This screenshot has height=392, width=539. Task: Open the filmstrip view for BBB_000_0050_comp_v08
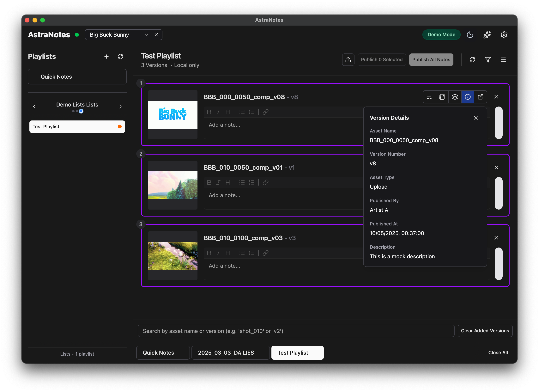click(x=442, y=97)
